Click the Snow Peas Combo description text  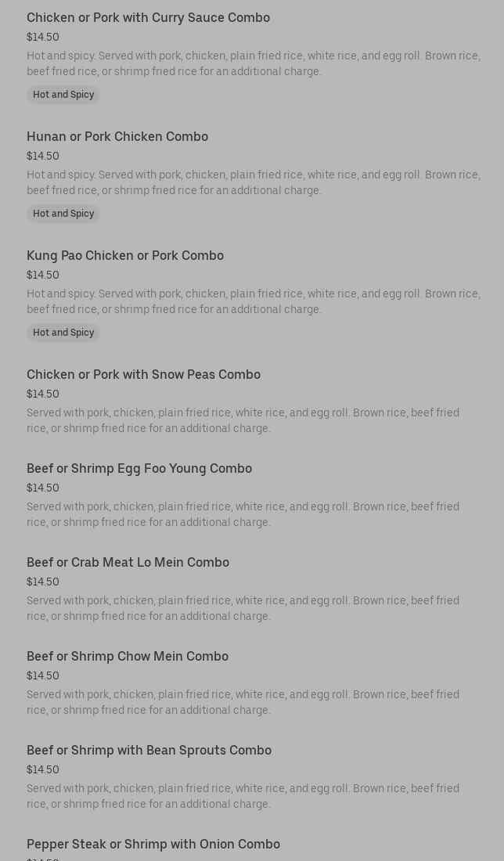coord(243,420)
